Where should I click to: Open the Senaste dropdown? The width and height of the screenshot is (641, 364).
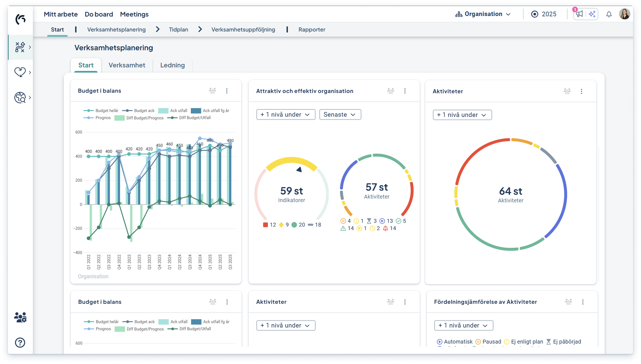click(x=340, y=115)
